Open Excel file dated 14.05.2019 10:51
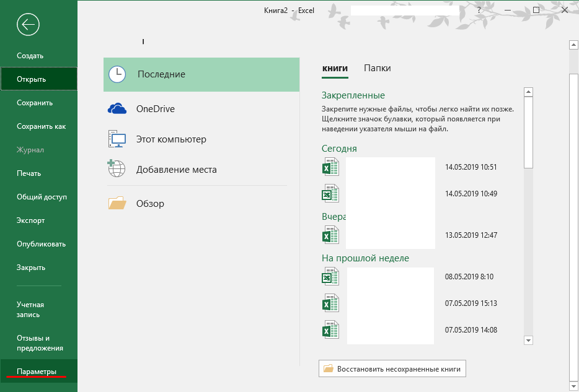 pyautogui.click(x=330, y=167)
